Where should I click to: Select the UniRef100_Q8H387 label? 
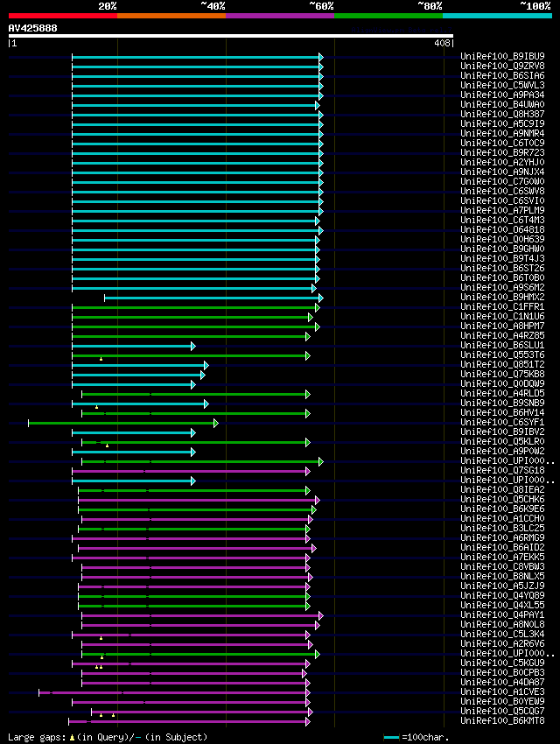tap(502, 114)
